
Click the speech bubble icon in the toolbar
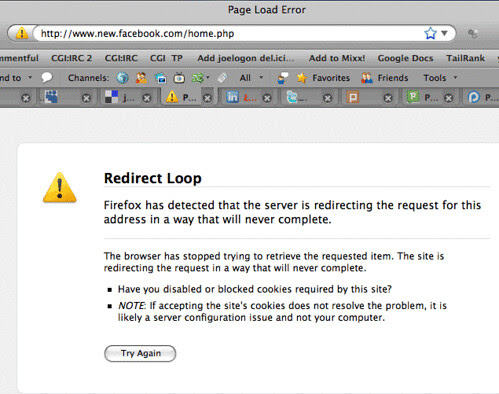coord(47,78)
